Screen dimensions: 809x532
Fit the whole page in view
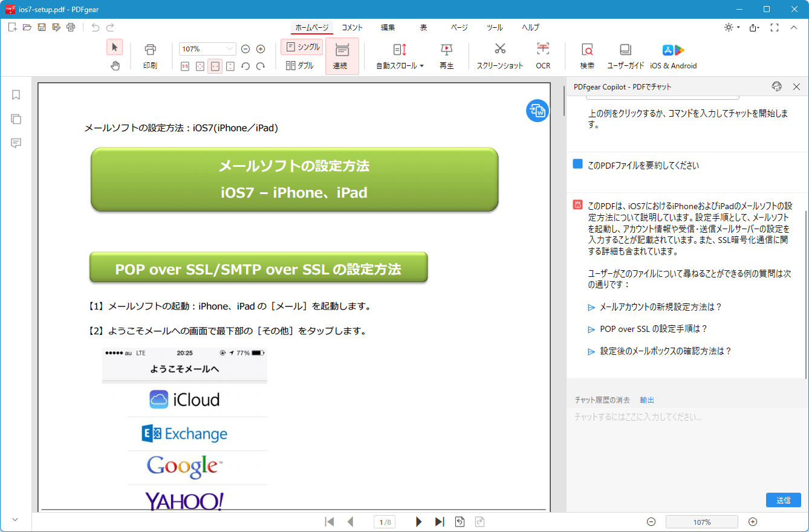(x=200, y=66)
